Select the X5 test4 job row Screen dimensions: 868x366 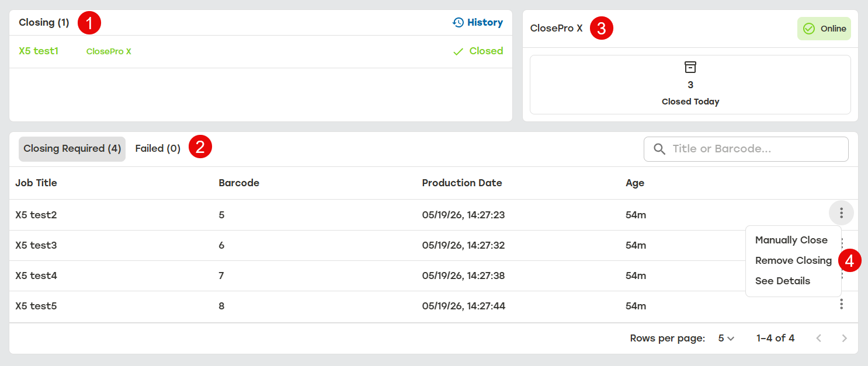433,276
